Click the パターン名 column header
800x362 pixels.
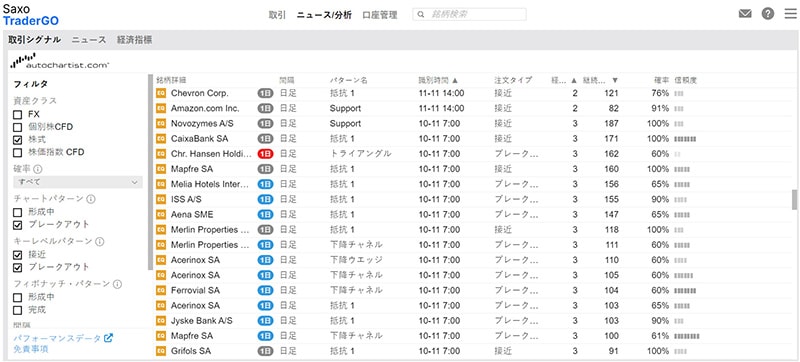click(x=348, y=80)
